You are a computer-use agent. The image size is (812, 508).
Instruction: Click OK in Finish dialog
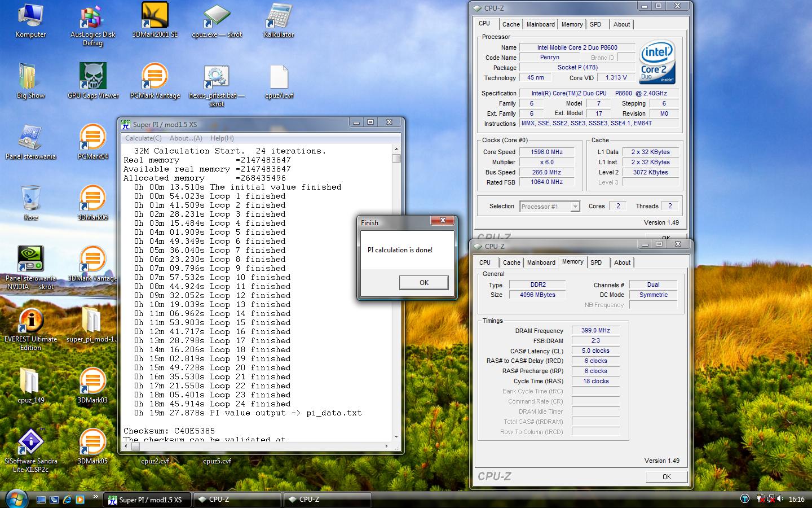click(x=424, y=283)
